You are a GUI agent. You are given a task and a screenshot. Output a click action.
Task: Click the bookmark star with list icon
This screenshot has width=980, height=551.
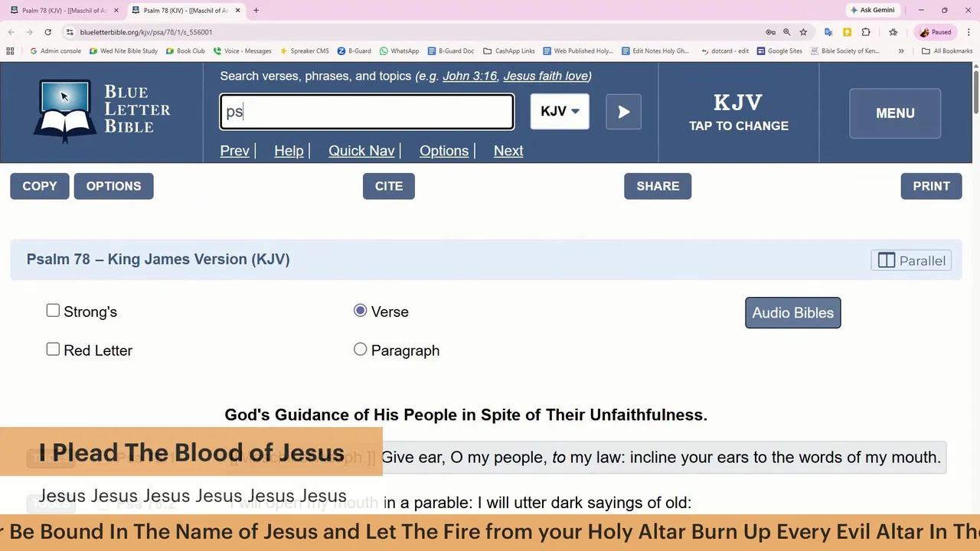893,32
